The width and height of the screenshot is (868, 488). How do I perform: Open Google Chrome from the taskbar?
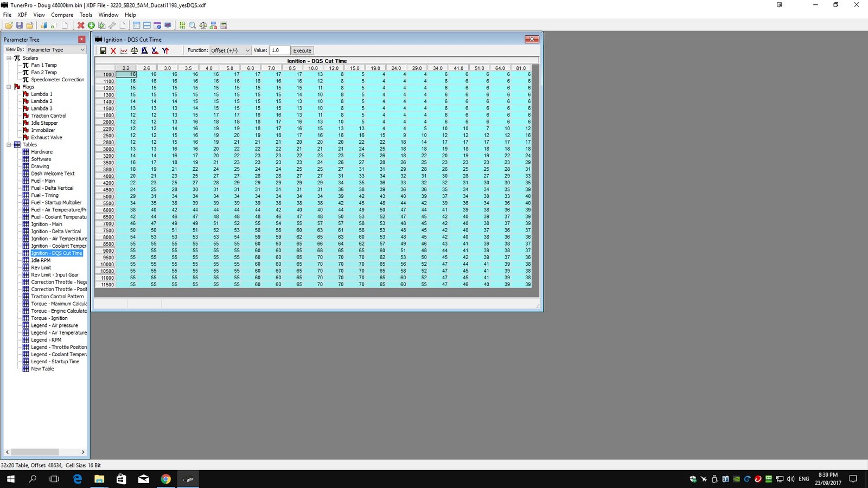coord(166,479)
